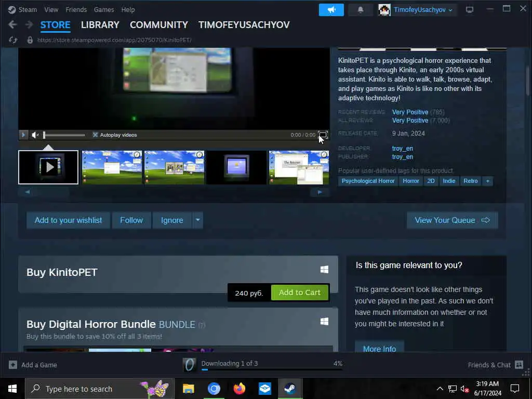532x399 pixels.
Task: Open the Windows Start menu
Action: tap(12, 389)
